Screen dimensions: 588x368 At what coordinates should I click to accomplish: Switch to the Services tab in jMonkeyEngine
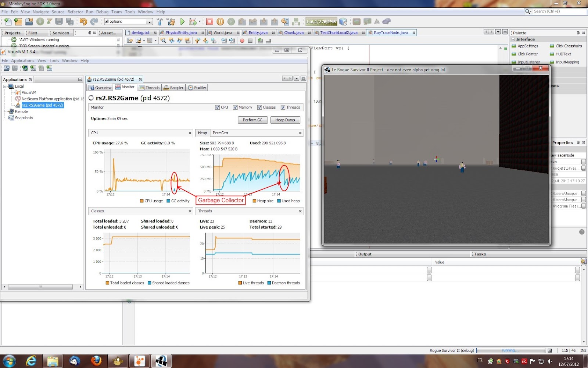point(61,33)
